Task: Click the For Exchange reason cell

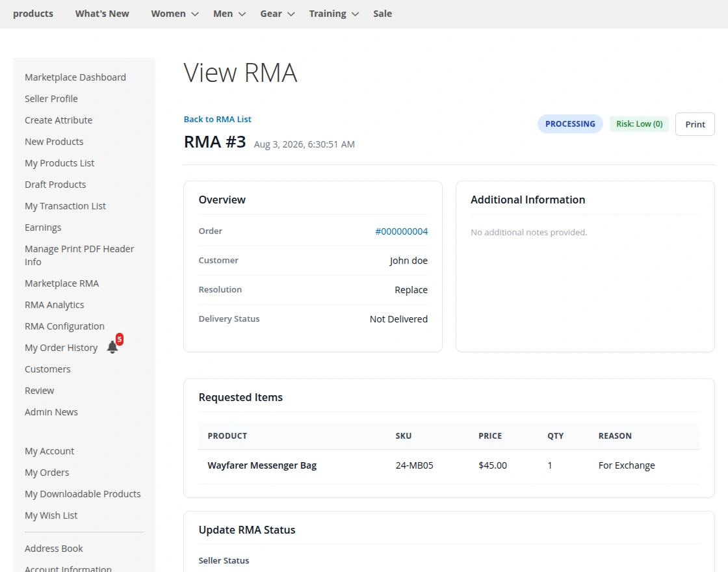Action: (x=627, y=465)
